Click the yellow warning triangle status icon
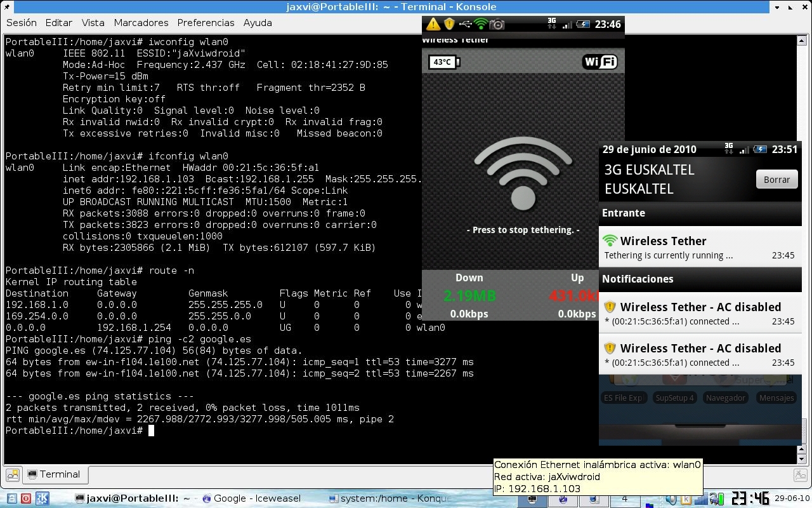 [433, 24]
